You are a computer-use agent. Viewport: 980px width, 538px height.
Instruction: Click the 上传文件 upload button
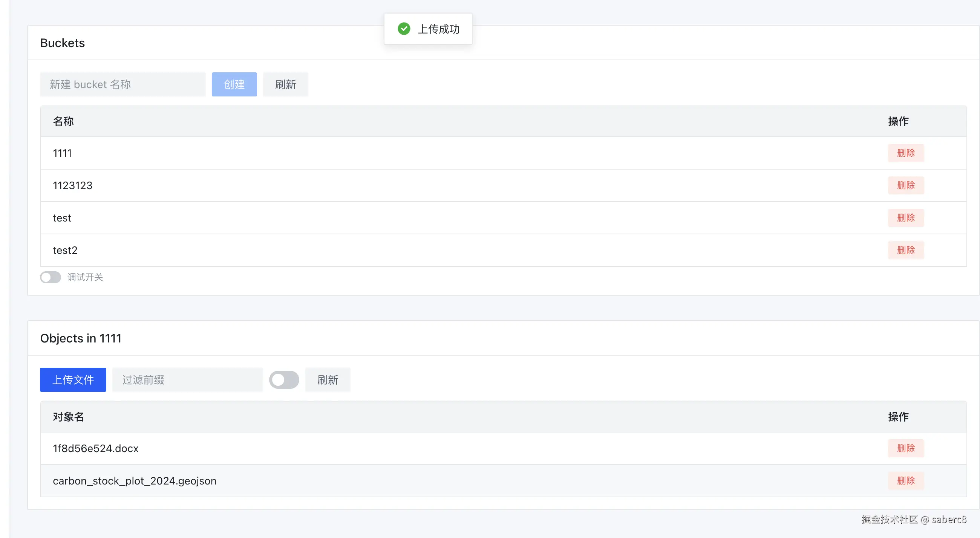coord(73,379)
